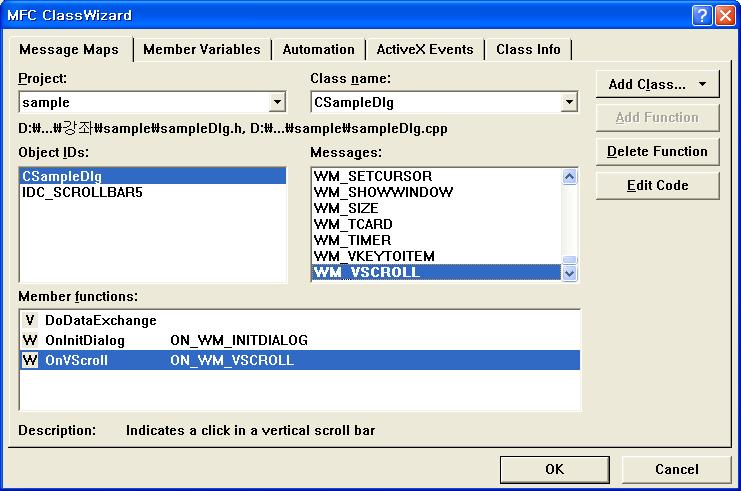Viewport: 741px width, 491px height.
Task: Switch to the Message Maps tab
Action: pos(69,50)
